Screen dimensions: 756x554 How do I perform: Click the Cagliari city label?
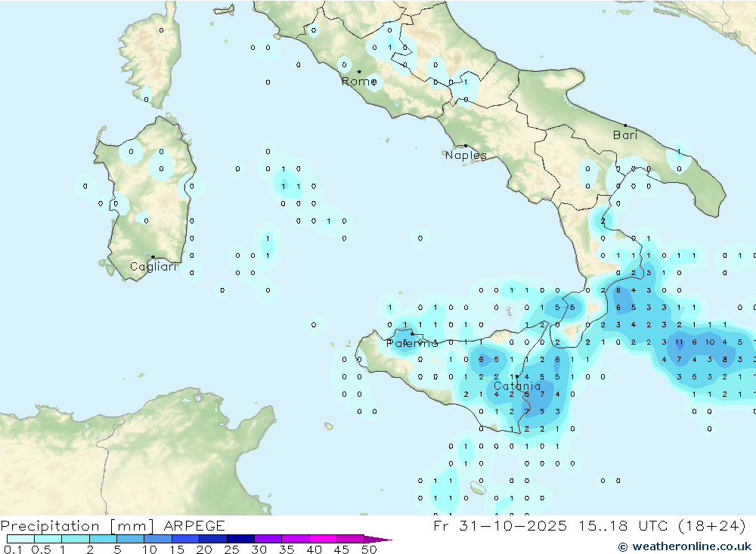pos(153,267)
